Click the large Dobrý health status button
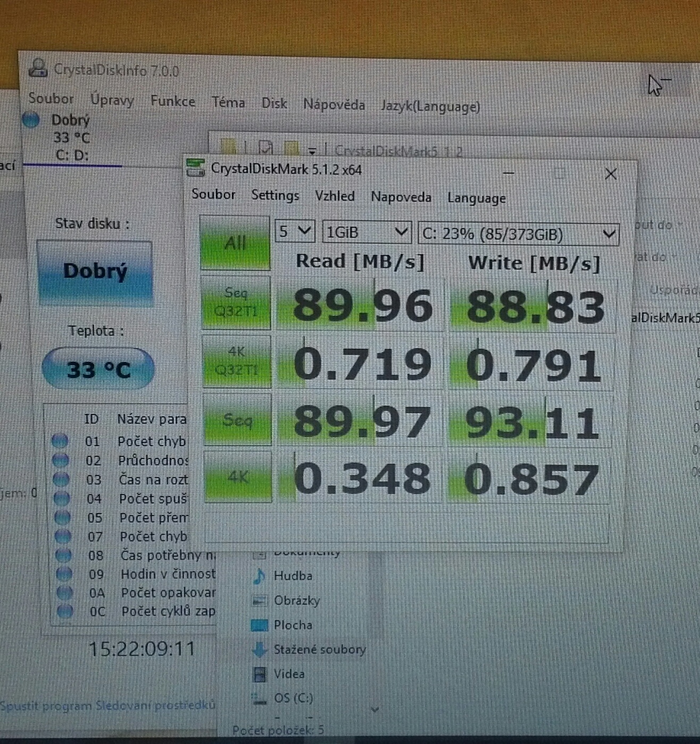 (95, 273)
